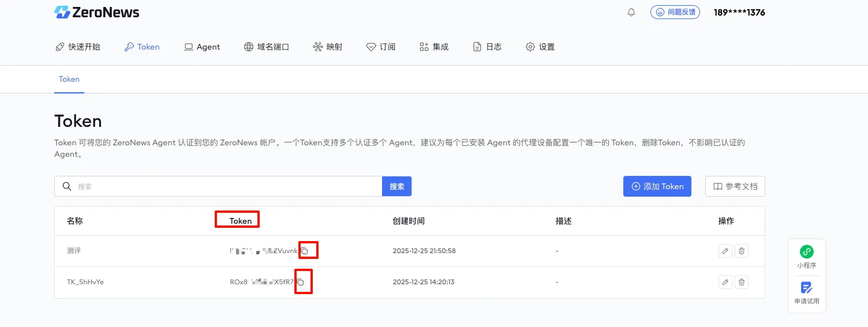Focus the 搜索 input field

(x=218, y=186)
